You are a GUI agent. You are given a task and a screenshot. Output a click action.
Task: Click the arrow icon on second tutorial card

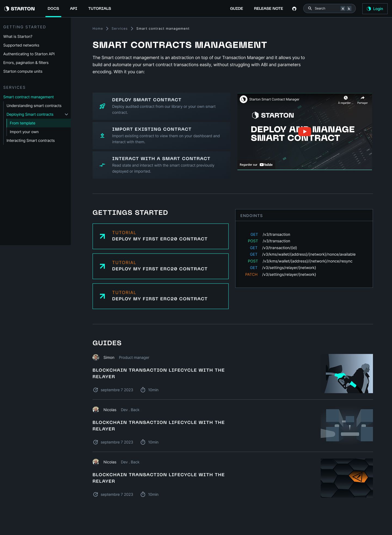coord(102,266)
